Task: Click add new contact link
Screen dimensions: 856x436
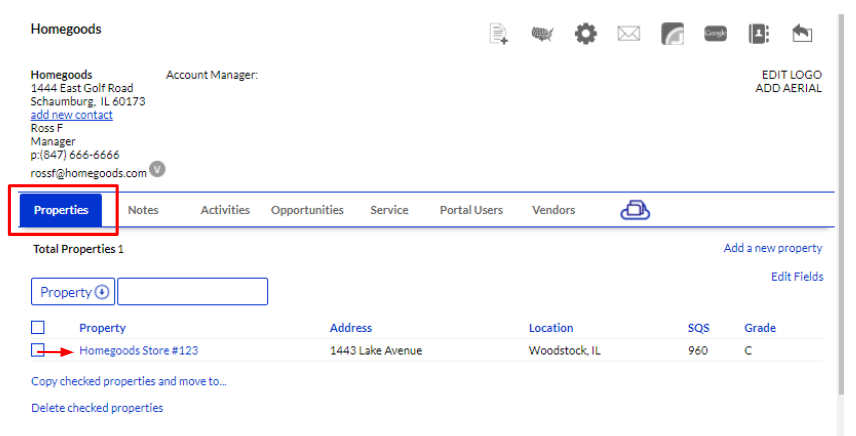Action: click(72, 115)
